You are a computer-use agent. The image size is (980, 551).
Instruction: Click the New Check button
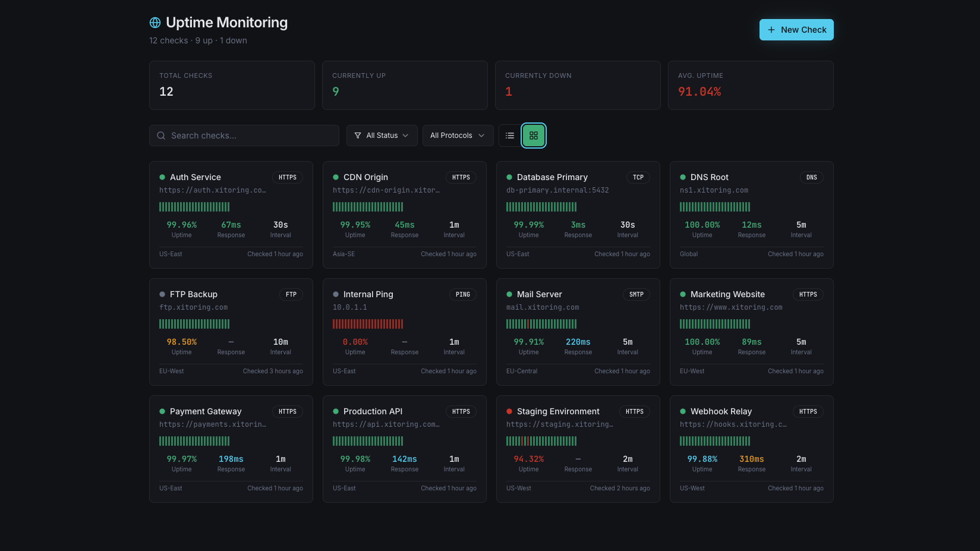(x=796, y=30)
